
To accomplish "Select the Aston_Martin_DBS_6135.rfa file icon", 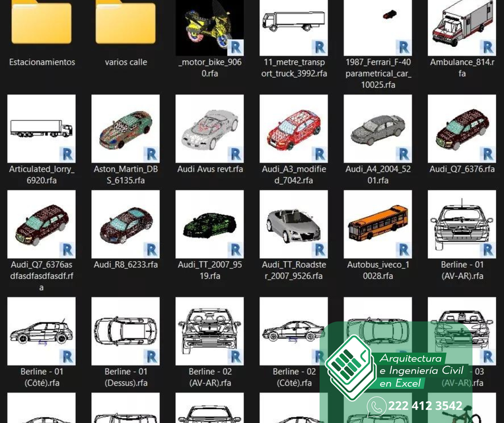I will tap(126, 129).
